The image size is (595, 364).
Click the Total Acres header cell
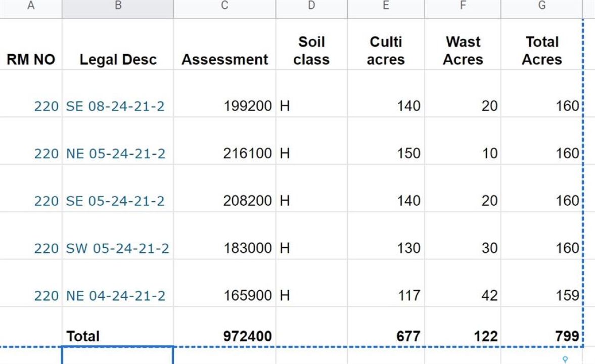(x=541, y=51)
